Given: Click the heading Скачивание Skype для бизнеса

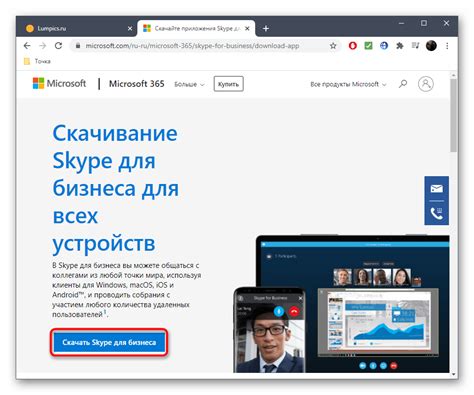Looking at the screenshot, I should tap(116, 188).
